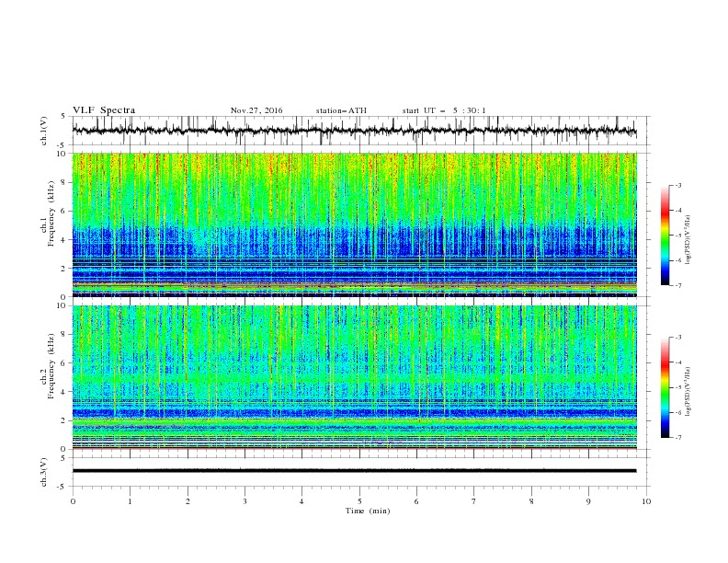Viewport: 728px width, 563px height.
Task: Click time axis tick label "4"
Action: pos(301,501)
